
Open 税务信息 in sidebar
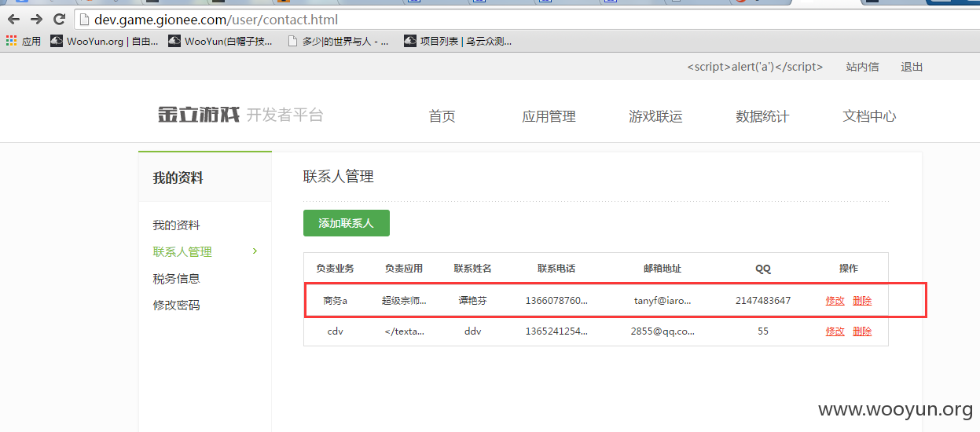click(x=176, y=279)
